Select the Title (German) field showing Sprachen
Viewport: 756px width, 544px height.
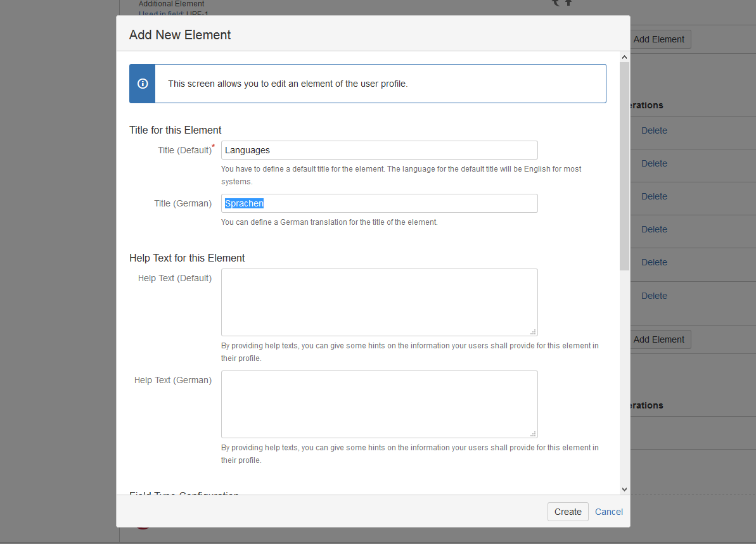click(379, 203)
